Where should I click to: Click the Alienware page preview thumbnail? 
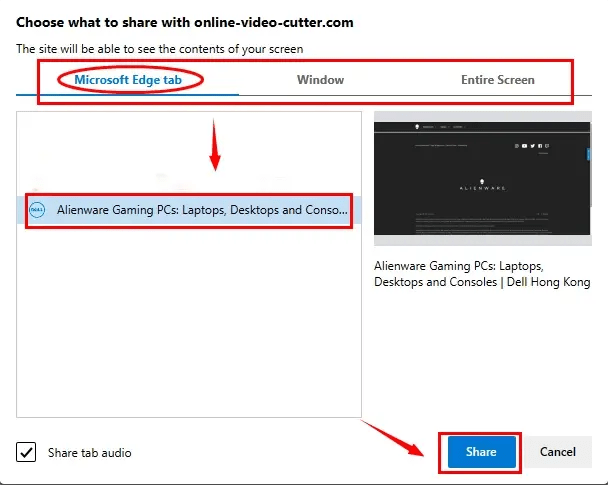pos(482,178)
